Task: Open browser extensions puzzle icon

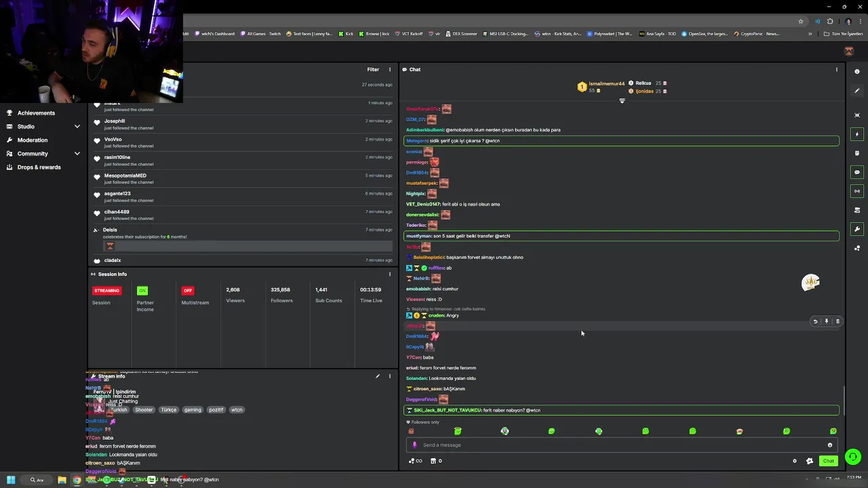Action: pyautogui.click(x=829, y=21)
